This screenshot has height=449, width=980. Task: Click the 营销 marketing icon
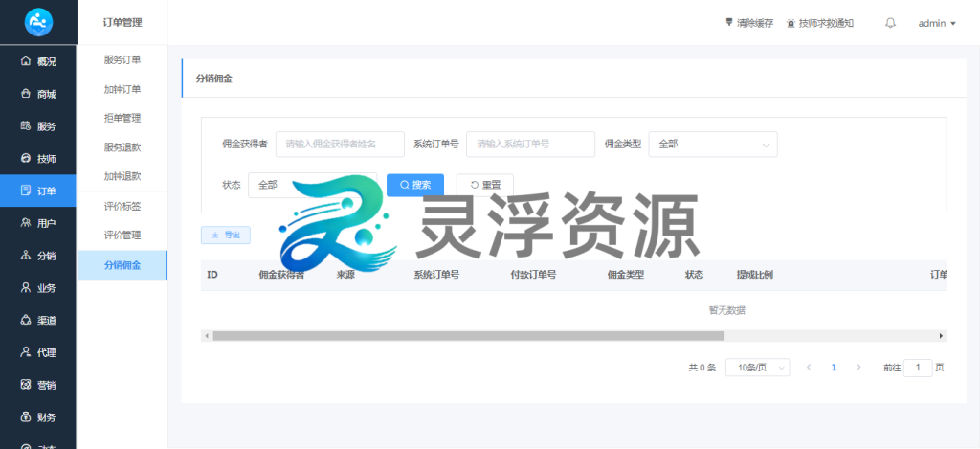[26, 385]
